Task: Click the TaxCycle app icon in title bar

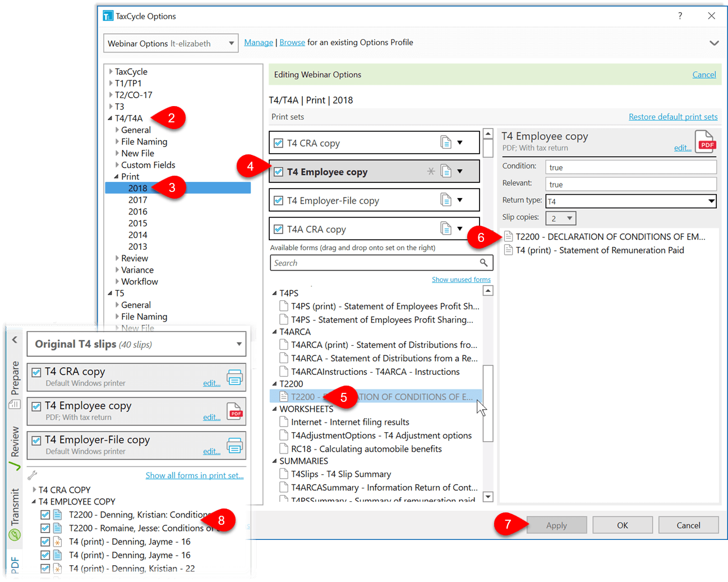Action: pos(108,16)
